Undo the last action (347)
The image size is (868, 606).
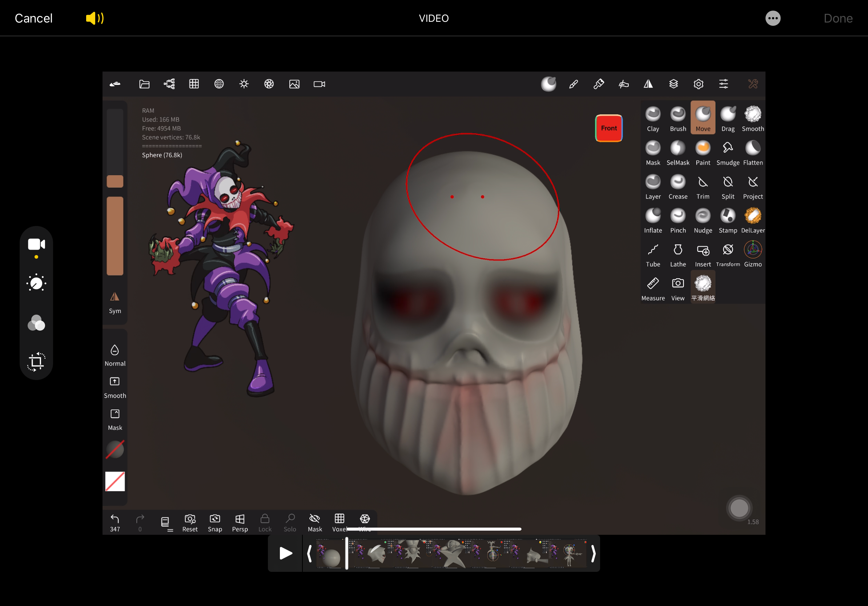pos(115,522)
